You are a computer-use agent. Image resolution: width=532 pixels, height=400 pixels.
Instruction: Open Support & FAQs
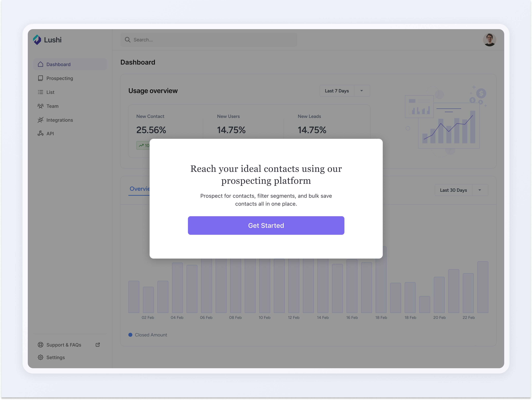64,345
